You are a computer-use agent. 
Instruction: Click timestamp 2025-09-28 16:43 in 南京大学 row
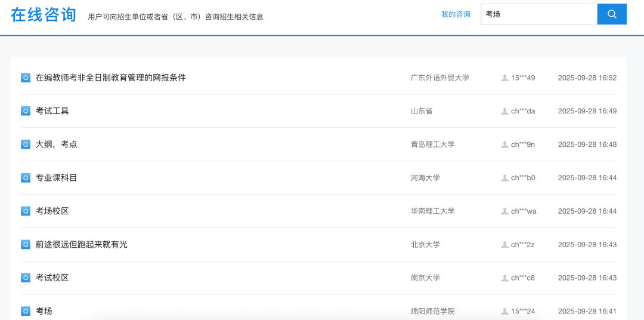pos(587,278)
